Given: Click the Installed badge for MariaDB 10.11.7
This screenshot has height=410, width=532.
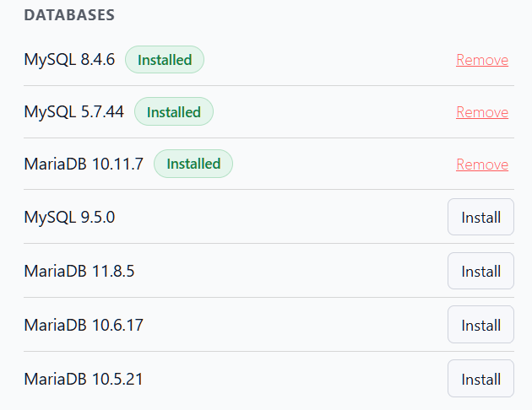Looking at the screenshot, I should coord(193,164).
